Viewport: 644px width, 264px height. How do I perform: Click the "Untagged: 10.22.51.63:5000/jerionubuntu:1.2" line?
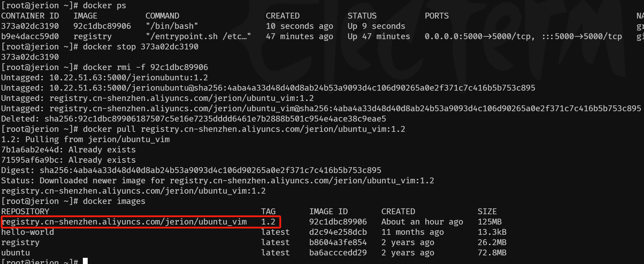click(105, 78)
